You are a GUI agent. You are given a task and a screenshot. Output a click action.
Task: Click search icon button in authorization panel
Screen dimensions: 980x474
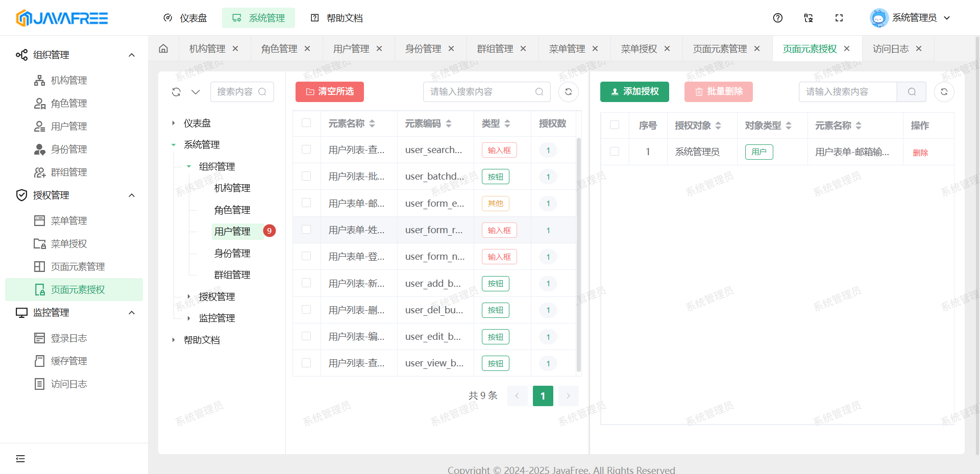coord(912,92)
